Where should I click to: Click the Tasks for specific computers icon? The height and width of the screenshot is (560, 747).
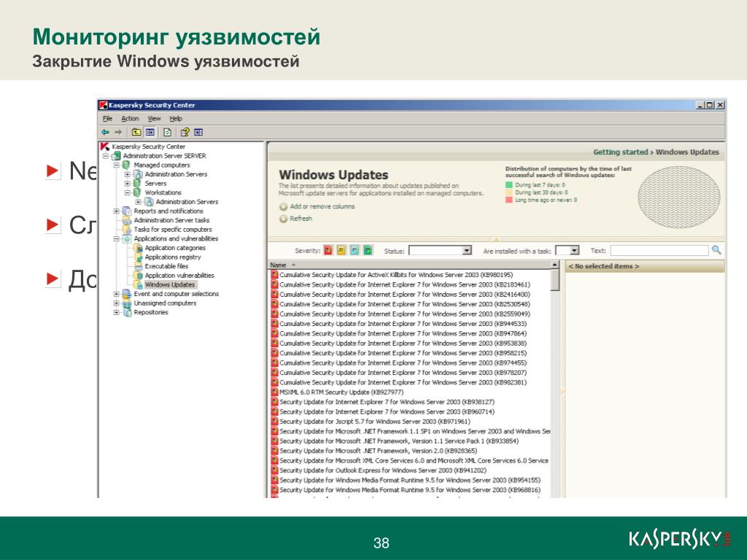coord(127,230)
